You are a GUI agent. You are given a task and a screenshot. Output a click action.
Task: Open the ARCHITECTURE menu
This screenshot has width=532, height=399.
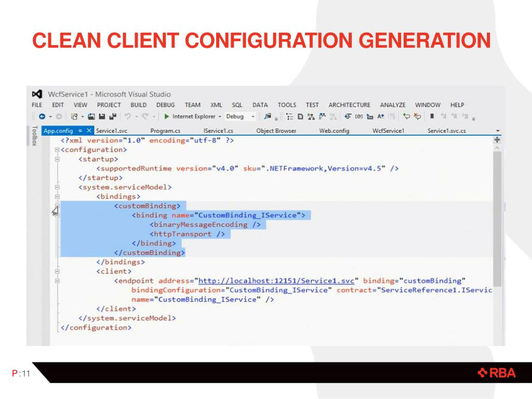[x=349, y=105]
